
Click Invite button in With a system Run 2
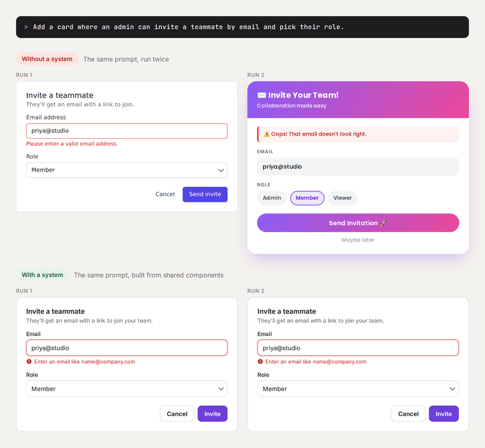point(444,413)
